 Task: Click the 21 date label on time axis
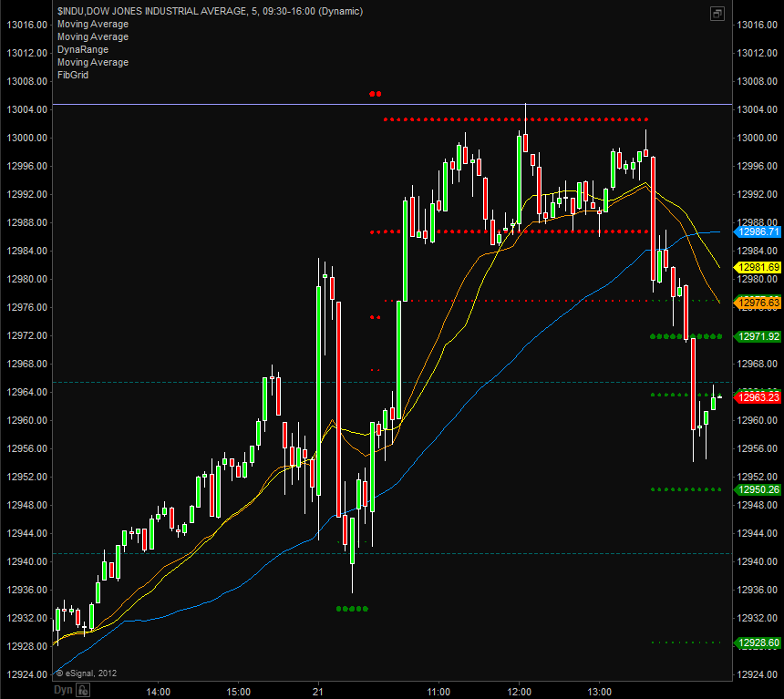click(x=317, y=691)
